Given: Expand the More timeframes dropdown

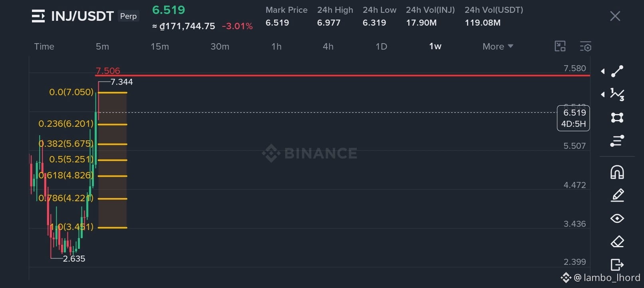Looking at the screenshot, I should (x=498, y=46).
